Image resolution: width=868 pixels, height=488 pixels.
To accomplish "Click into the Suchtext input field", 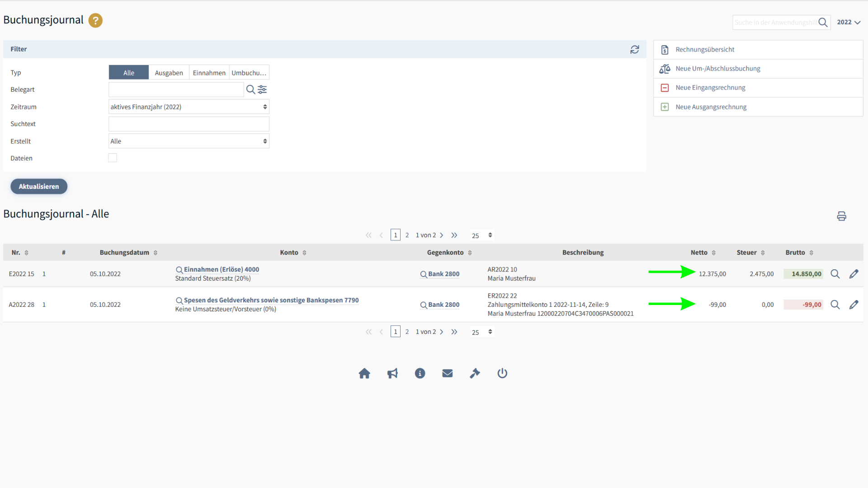I will point(189,124).
